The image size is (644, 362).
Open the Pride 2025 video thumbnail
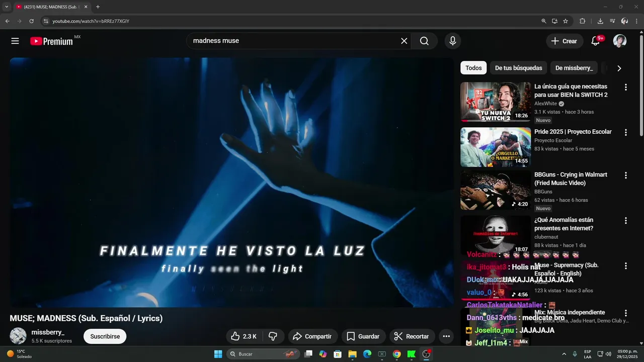point(496,147)
